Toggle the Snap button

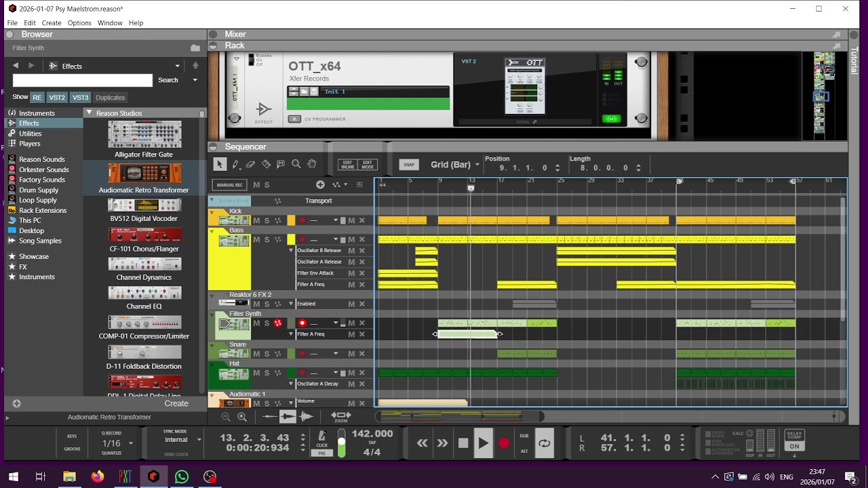[409, 165]
